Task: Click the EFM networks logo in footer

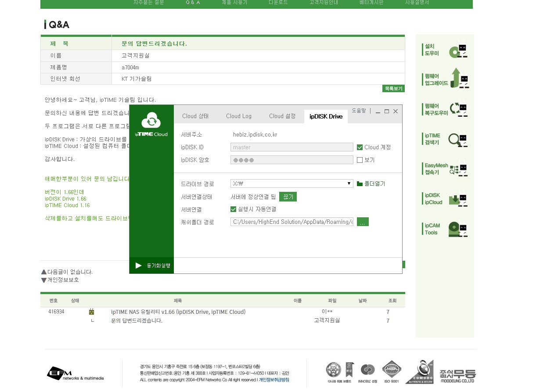Action: point(76,374)
